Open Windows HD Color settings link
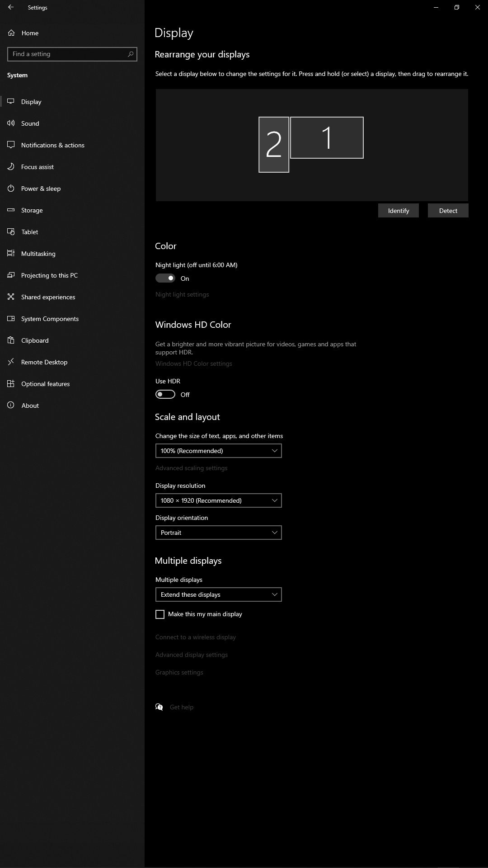 [194, 363]
